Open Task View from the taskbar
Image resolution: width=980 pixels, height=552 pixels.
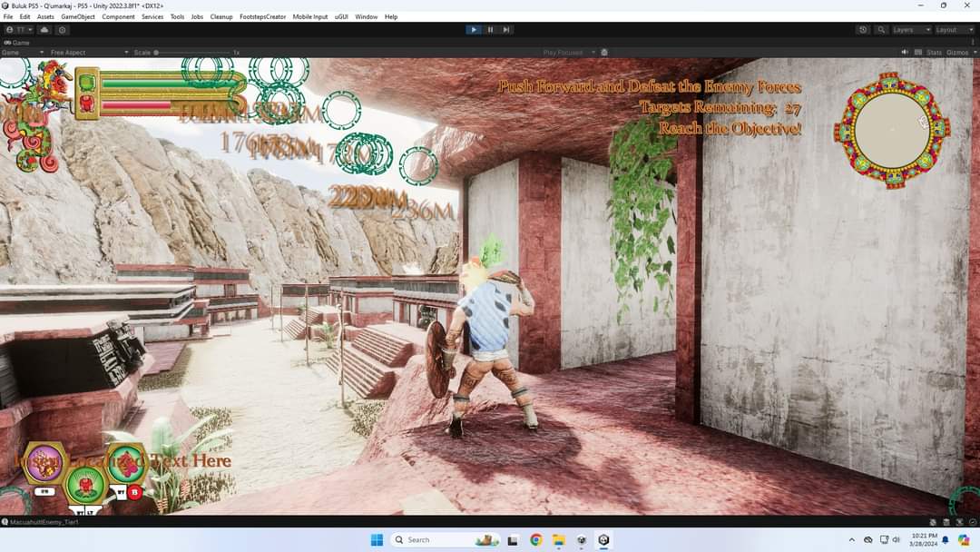click(513, 540)
